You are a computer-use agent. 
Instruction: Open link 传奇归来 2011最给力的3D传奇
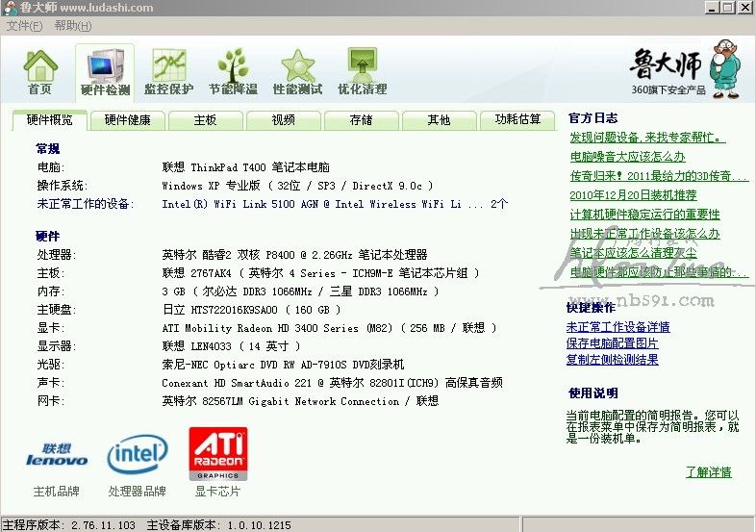click(x=659, y=176)
